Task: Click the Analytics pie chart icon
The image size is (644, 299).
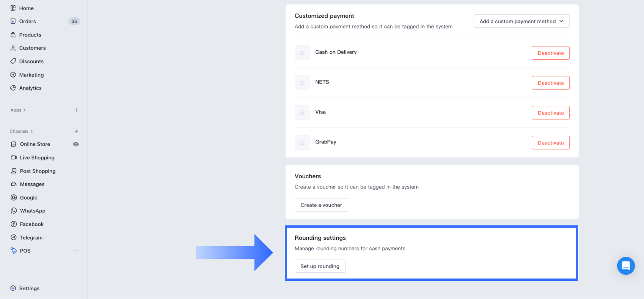Action: point(13,88)
